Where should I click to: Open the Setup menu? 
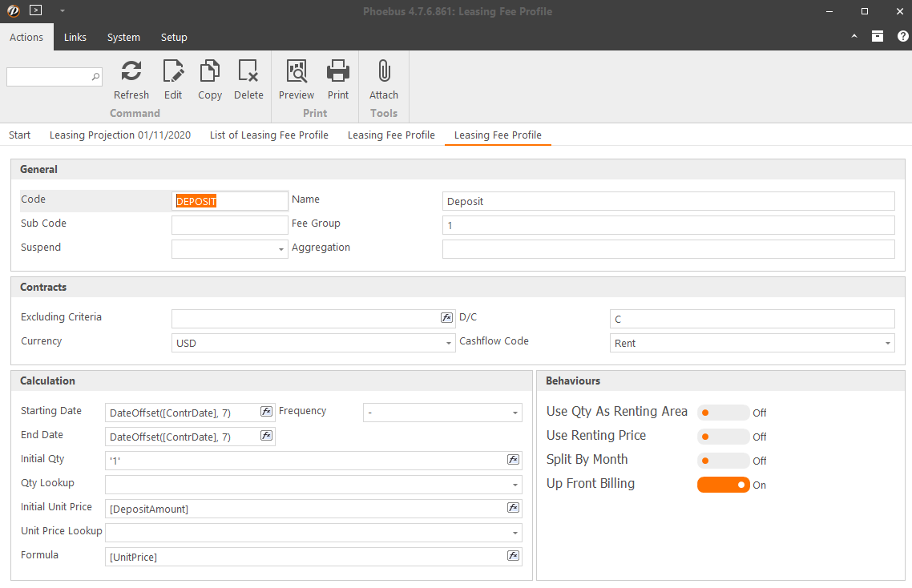point(174,38)
